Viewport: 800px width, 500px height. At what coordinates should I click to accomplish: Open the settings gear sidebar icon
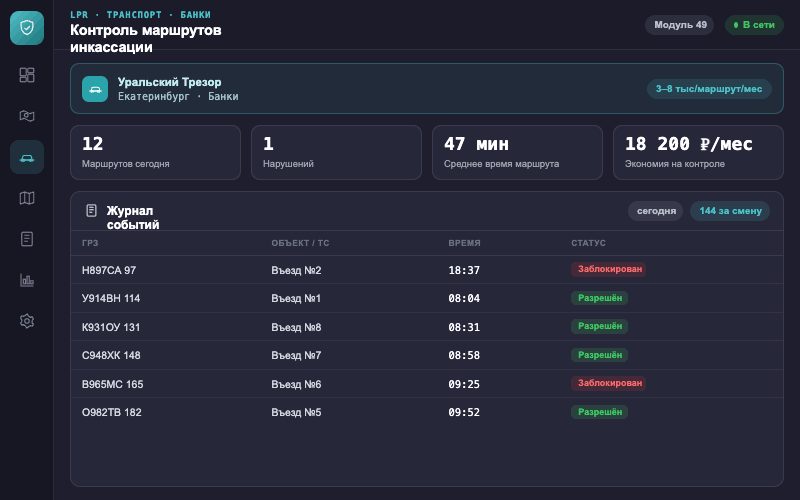(x=27, y=321)
